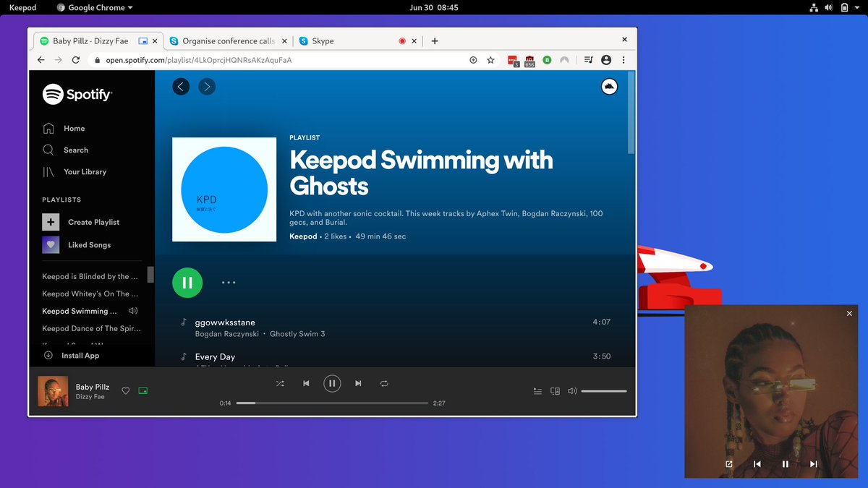Image resolution: width=868 pixels, height=488 pixels.
Task: Click Create Playlist plus icon
Action: [x=51, y=222]
